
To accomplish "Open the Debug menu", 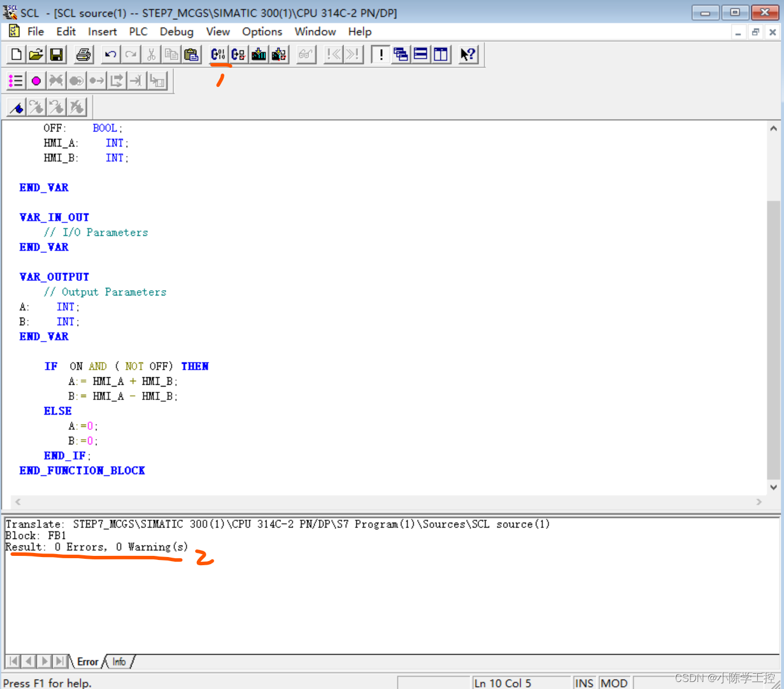I will [176, 32].
